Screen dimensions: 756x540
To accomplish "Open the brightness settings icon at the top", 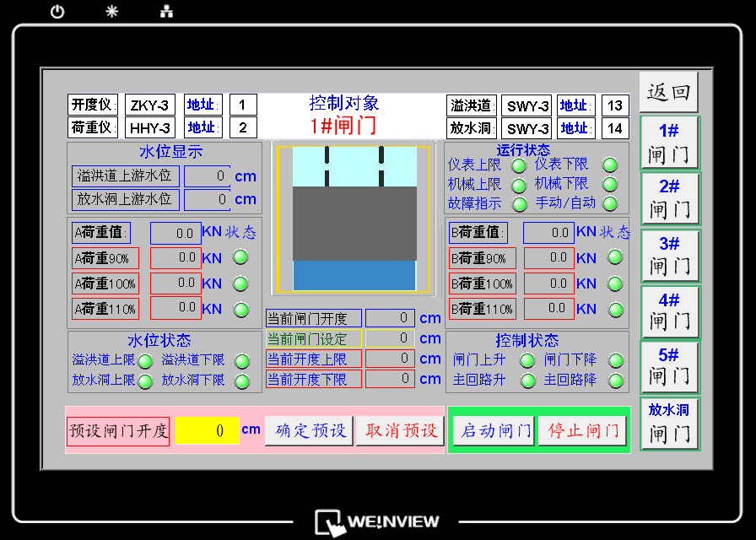I will [111, 12].
